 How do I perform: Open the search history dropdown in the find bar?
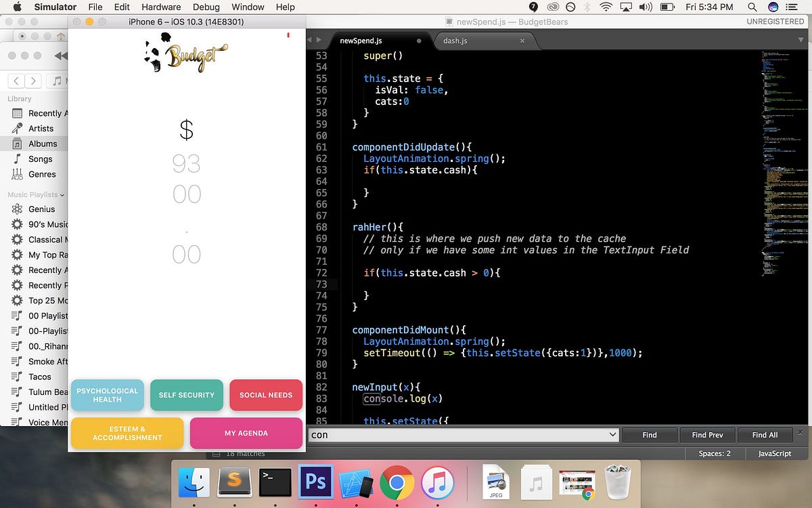(611, 434)
